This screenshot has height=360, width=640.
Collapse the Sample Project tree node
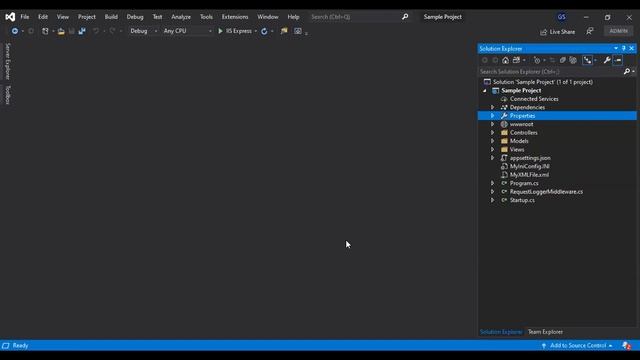[484, 91]
